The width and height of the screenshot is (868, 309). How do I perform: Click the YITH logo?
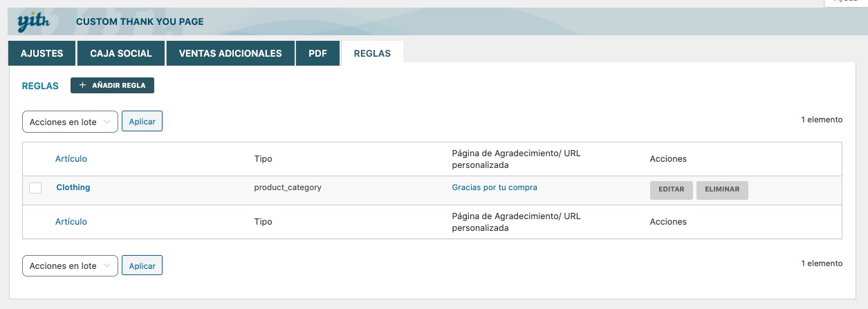pos(32,22)
